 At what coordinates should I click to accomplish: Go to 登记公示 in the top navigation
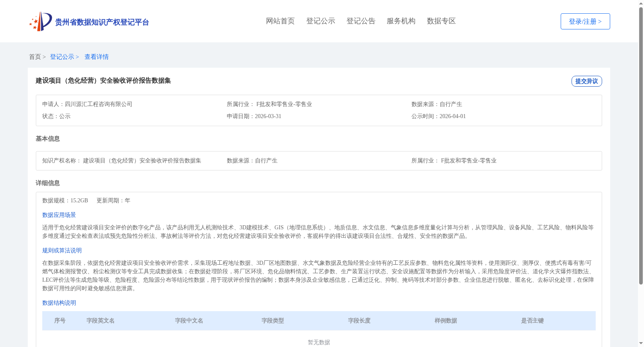320,21
